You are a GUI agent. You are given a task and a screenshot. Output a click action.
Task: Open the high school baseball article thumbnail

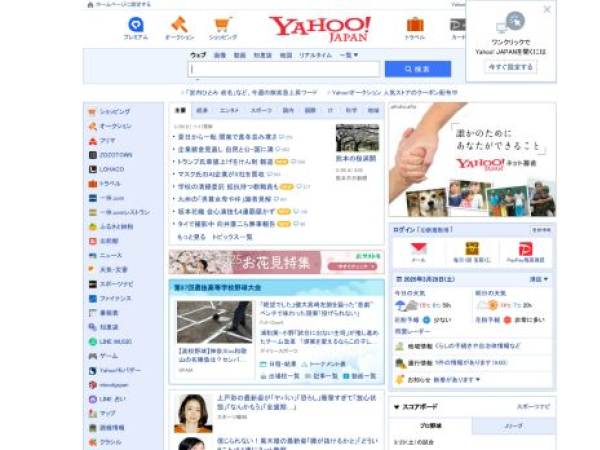(x=214, y=322)
